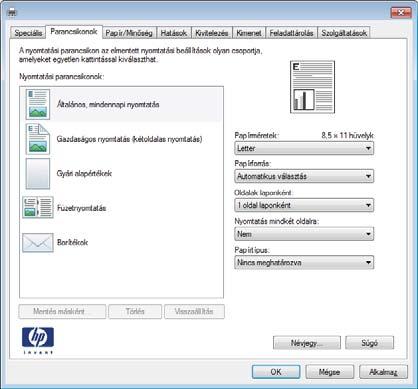
Task: Confirm with the OK button
Action: [276, 372]
